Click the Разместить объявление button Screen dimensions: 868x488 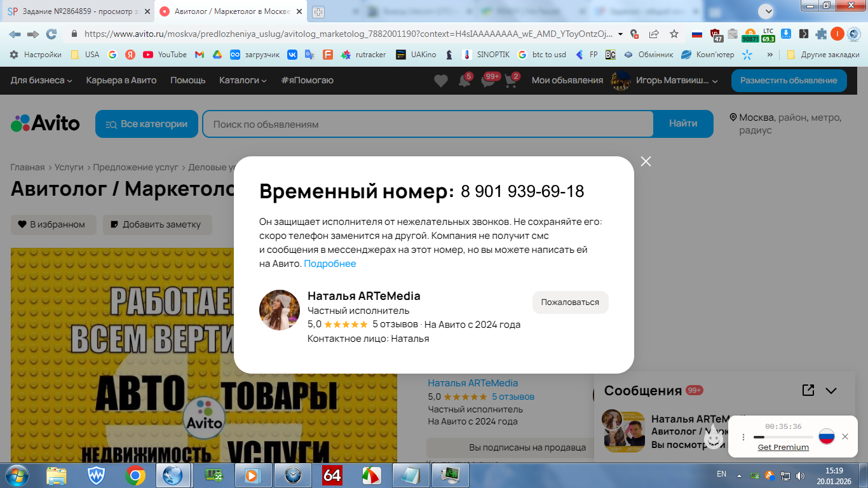click(789, 81)
